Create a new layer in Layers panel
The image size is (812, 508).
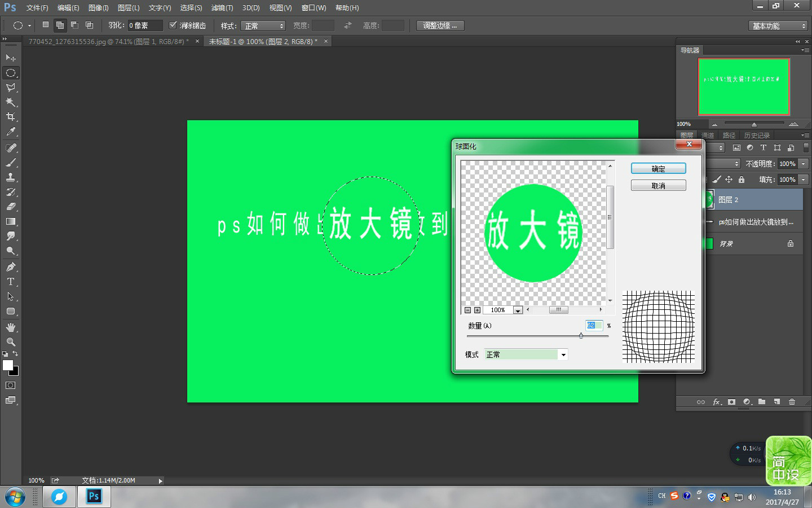click(776, 402)
